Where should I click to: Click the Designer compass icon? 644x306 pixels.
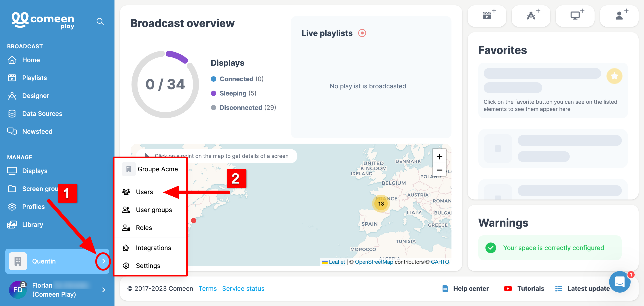[12, 96]
